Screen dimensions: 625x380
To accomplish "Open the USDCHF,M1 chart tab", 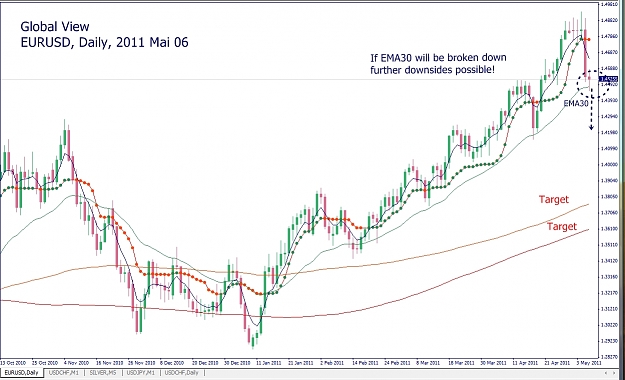I will [x=63, y=373].
